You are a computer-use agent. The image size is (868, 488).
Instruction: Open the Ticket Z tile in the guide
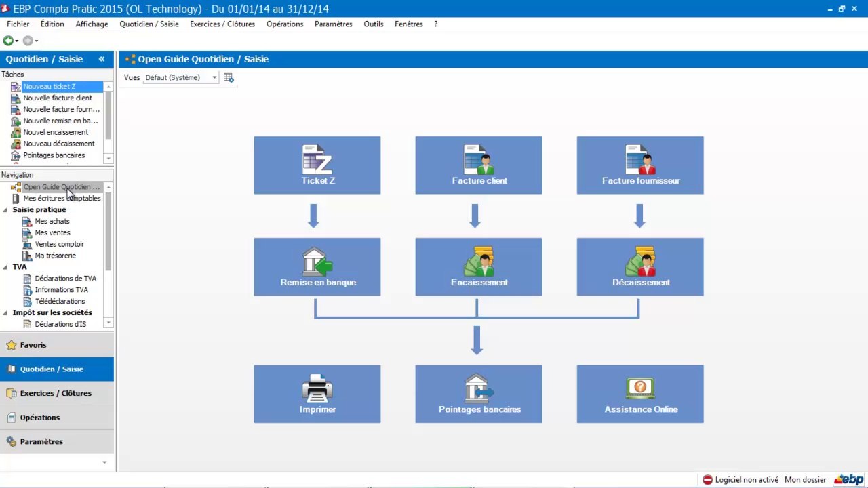[x=317, y=165]
